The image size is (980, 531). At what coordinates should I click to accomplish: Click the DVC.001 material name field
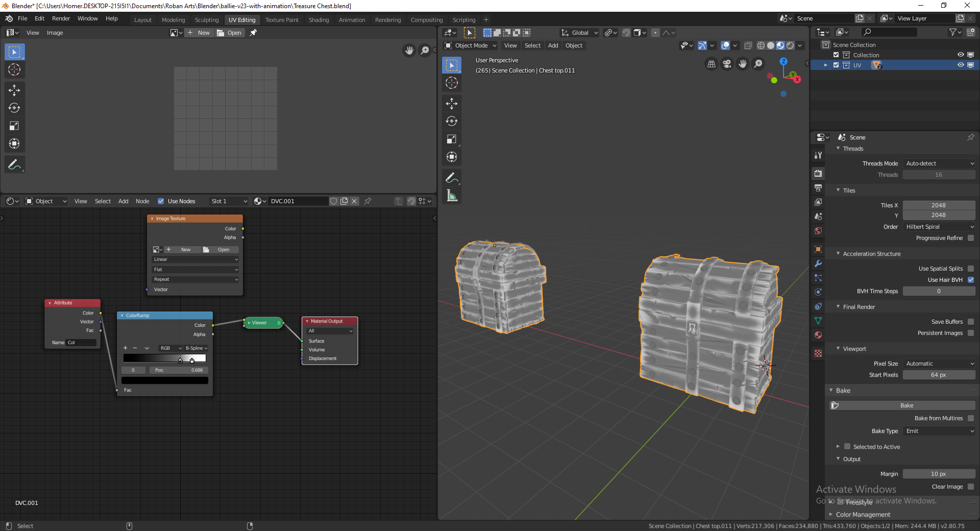tap(299, 201)
